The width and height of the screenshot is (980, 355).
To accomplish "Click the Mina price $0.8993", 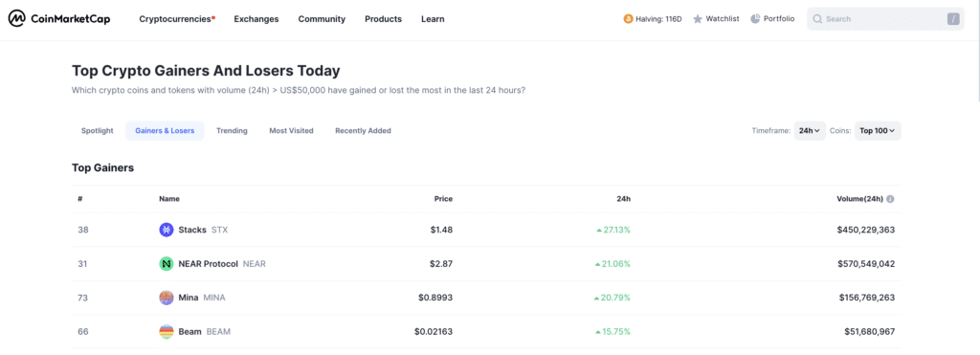I will pos(435,298).
